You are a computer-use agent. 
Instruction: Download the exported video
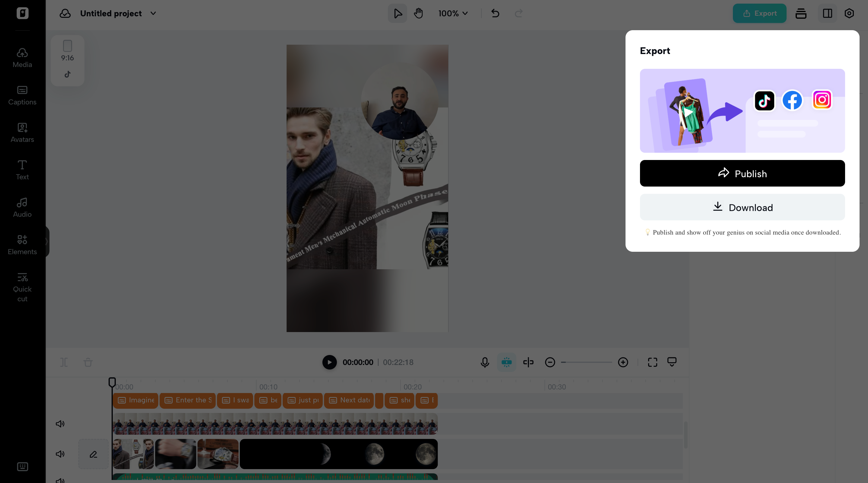click(742, 207)
